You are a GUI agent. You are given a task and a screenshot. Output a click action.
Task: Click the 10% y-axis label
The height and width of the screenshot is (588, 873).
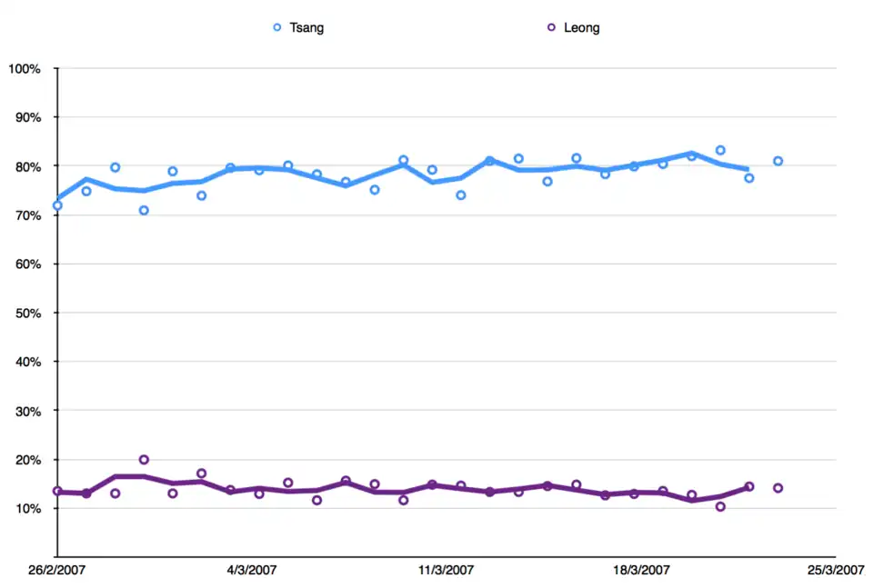[26, 509]
